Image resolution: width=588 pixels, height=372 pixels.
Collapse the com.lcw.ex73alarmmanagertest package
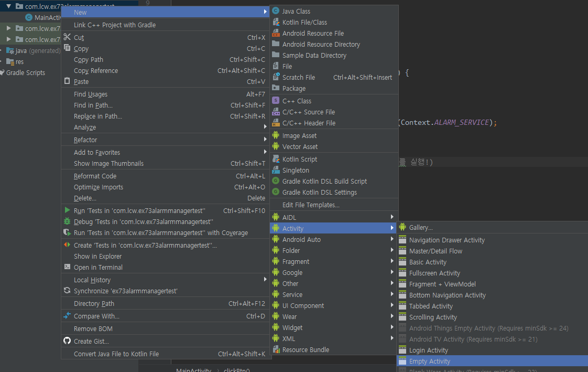(x=8, y=6)
